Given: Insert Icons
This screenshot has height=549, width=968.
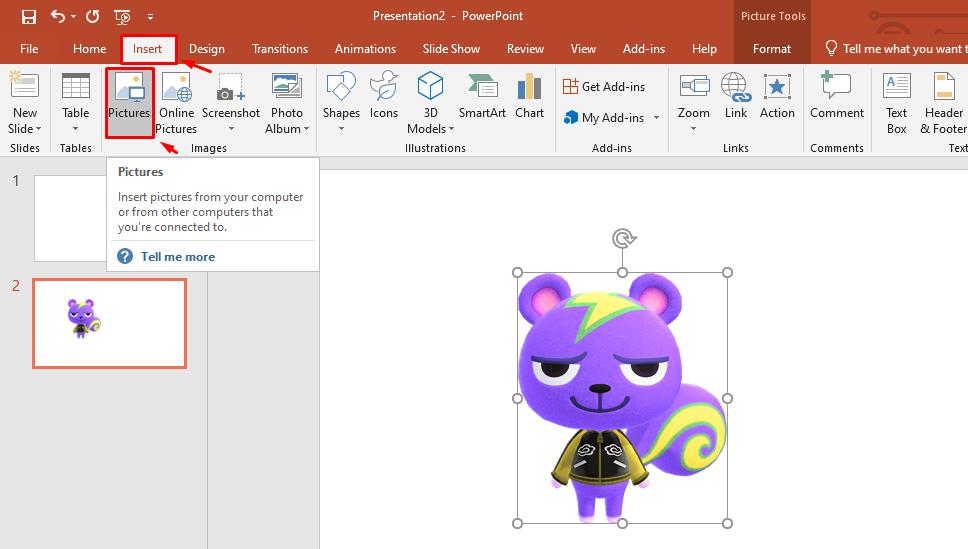Looking at the screenshot, I should pos(383,96).
